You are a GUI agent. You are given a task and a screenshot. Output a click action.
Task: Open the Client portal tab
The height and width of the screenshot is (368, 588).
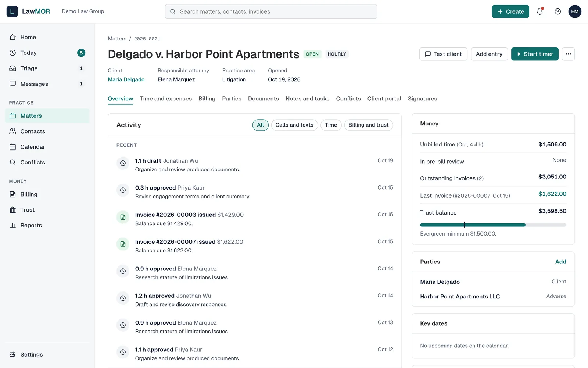(384, 99)
